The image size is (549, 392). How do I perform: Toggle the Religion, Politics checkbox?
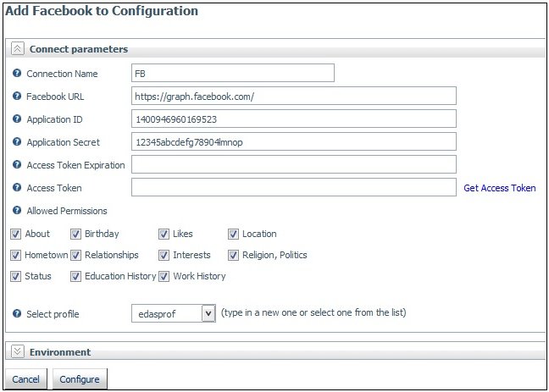coord(233,256)
